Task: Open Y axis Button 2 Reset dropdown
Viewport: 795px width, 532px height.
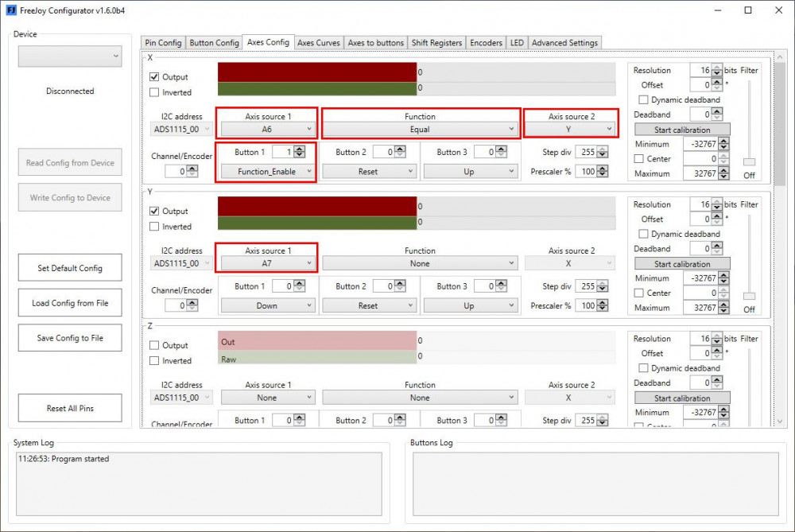Action: click(x=369, y=306)
